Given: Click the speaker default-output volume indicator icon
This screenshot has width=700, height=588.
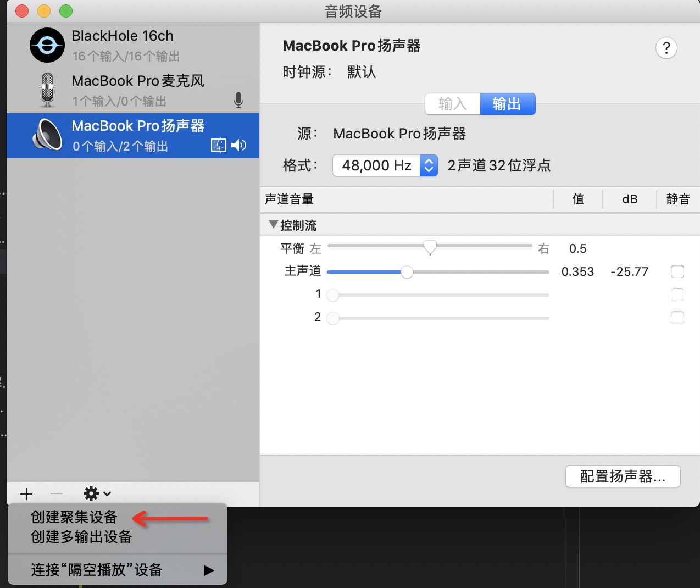Looking at the screenshot, I should 239,145.
